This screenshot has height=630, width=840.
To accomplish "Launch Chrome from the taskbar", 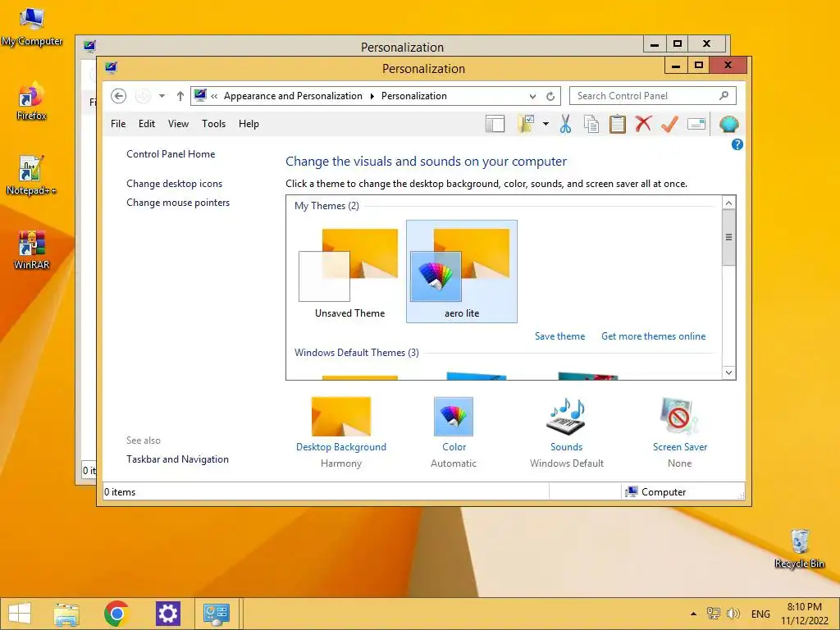I will coord(116,614).
